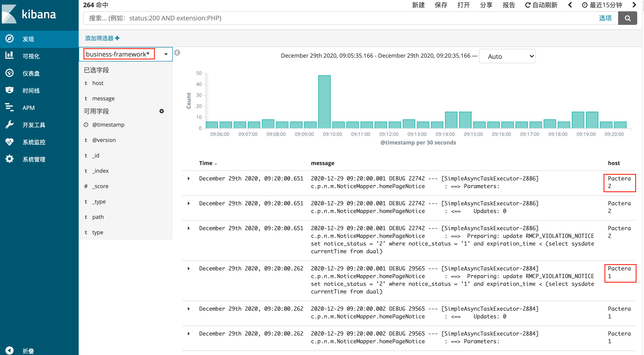Open the business-framework* index pattern dropdown
Viewport: 644px width, 355px height.
pos(126,54)
